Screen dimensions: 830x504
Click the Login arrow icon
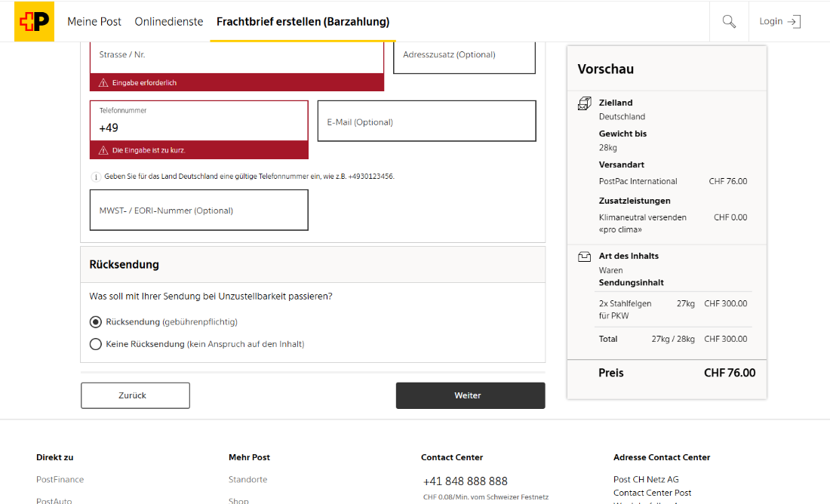794,21
